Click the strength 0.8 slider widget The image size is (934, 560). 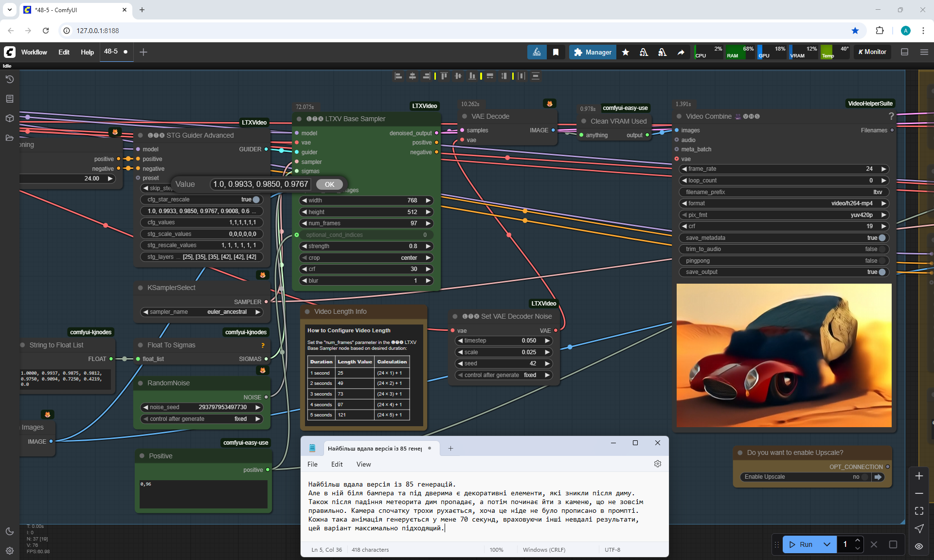point(366,246)
